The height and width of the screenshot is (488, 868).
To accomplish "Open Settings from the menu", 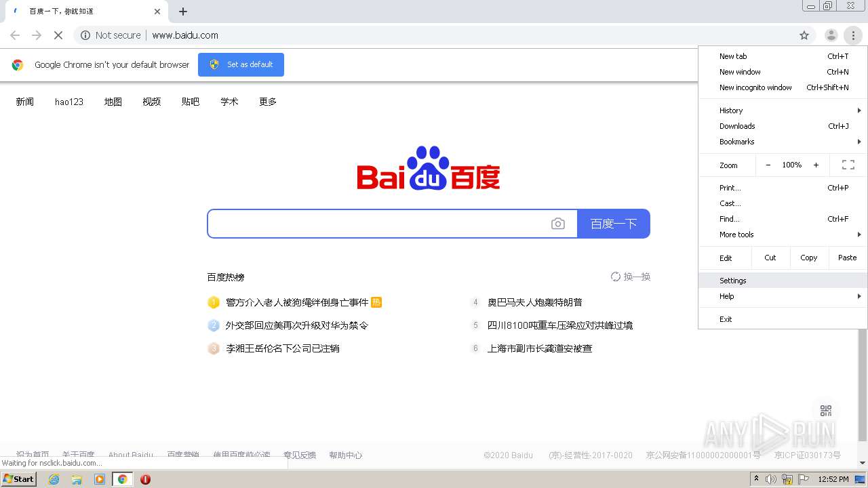I will pos(783,281).
